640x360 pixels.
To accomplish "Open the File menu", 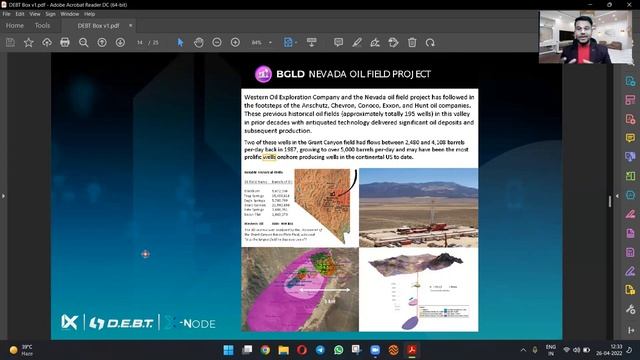I will (x=7, y=14).
